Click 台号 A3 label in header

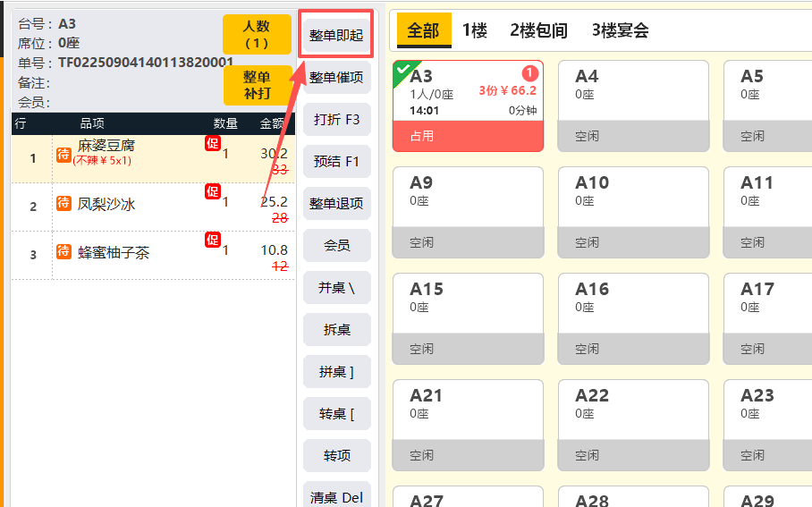coord(47,24)
